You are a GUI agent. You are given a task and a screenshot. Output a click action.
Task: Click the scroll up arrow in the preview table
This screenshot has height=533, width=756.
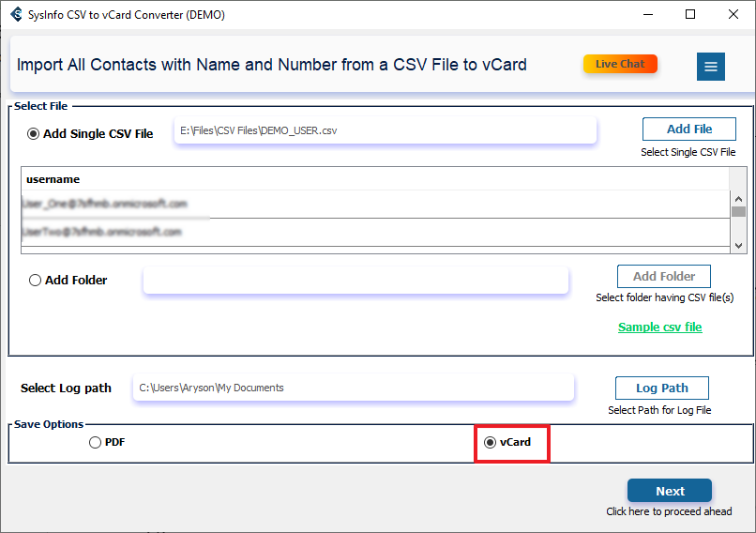point(738,199)
